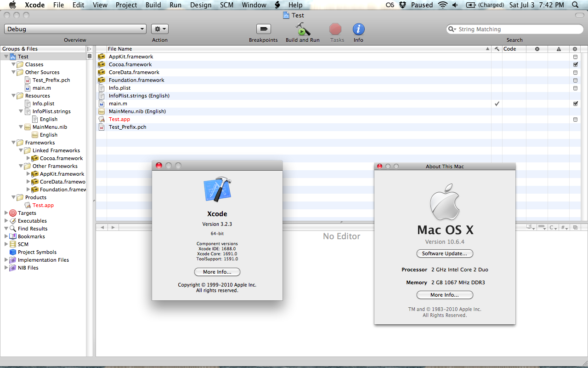Click the AppKit.framework toolbox icon in file list
Image resolution: width=588 pixels, height=368 pixels.
[102, 57]
